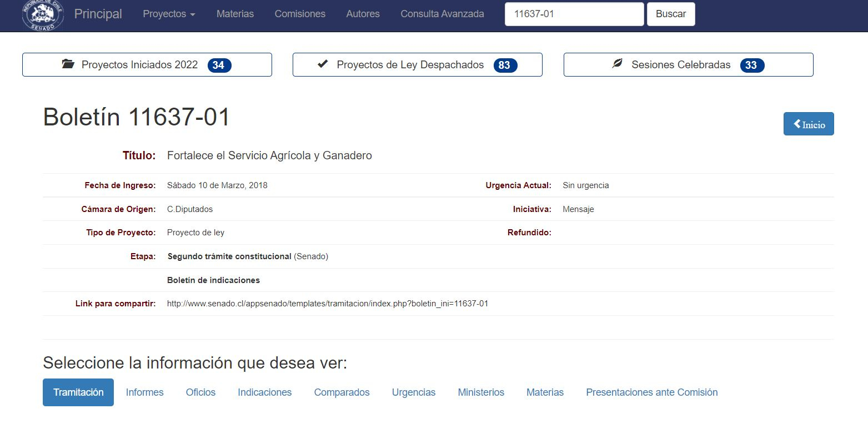Open Presentaciones ante Comisión tab

pyautogui.click(x=652, y=392)
